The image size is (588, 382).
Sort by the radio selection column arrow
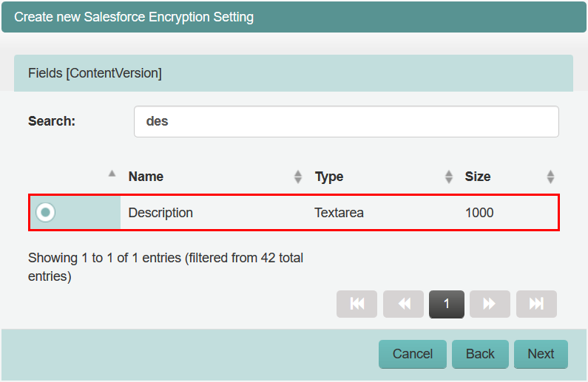[112, 174]
